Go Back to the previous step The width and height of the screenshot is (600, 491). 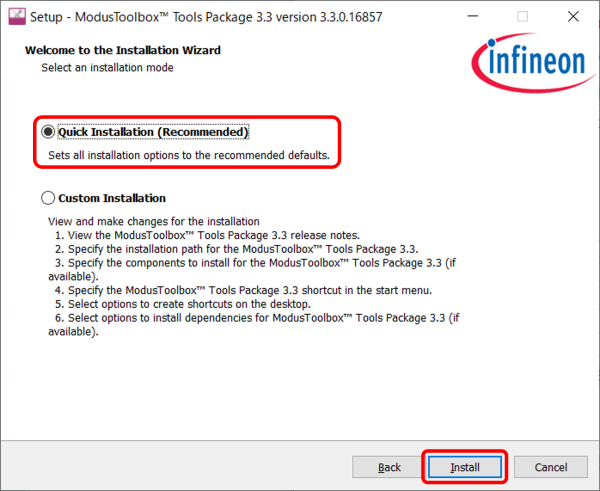coord(389,467)
